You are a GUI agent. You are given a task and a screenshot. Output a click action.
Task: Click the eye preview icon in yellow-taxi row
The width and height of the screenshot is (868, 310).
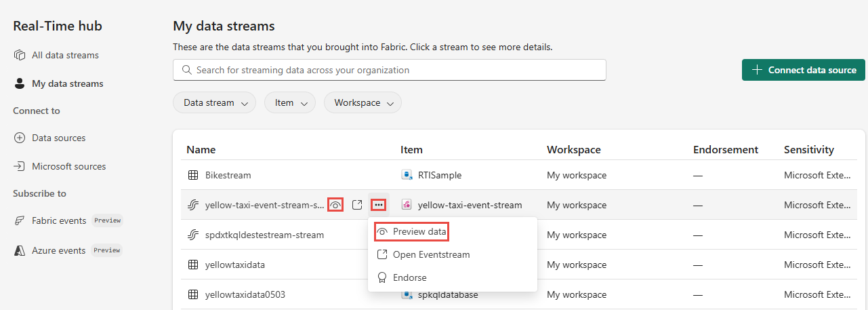(335, 204)
